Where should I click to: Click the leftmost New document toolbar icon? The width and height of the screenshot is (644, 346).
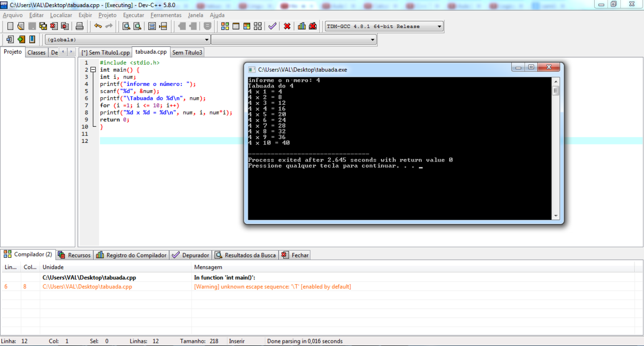click(9, 26)
